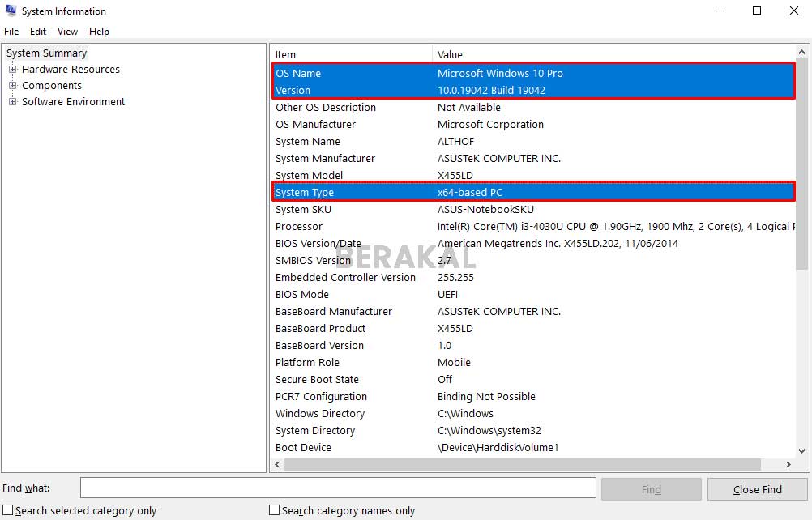This screenshot has width=812, height=520.
Task: Select the System Directory row
Action: coord(533,430)
